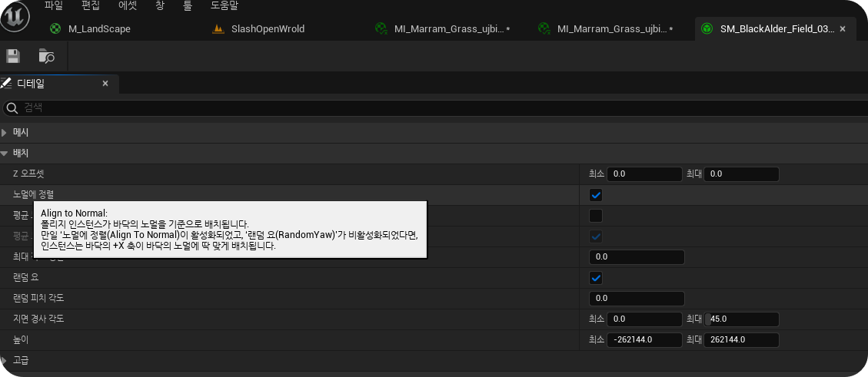Uncheck the 랜덤 요 checkbox
Screen dimensions: 868x377
point(596,278)
